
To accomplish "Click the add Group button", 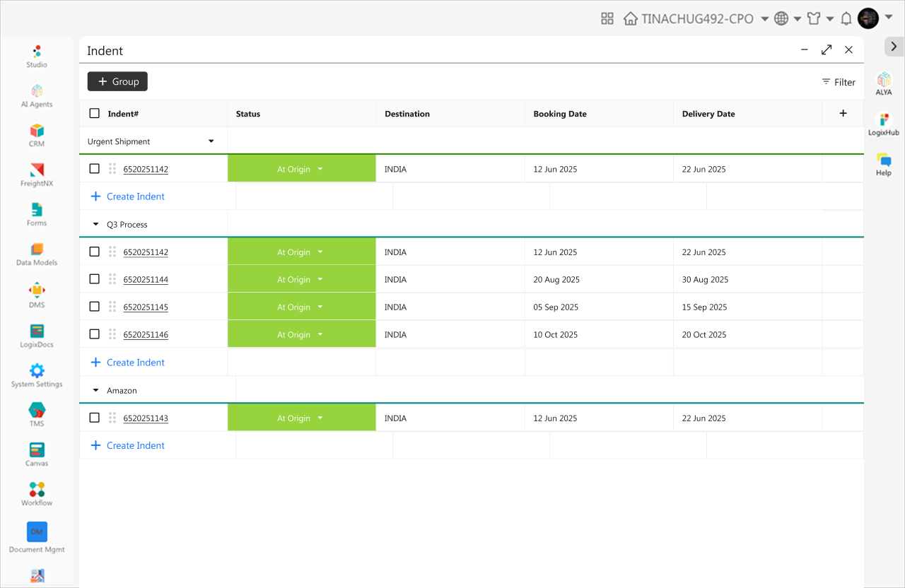I will (x=117, y=81).
